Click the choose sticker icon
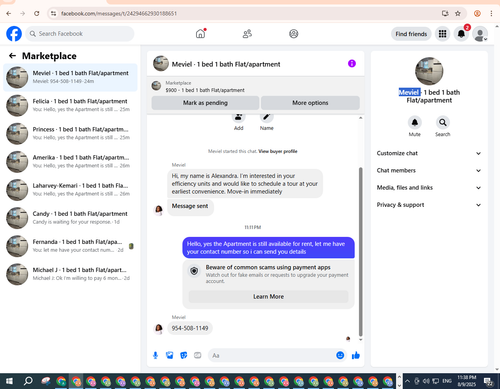500x389 pixels. 184,355
